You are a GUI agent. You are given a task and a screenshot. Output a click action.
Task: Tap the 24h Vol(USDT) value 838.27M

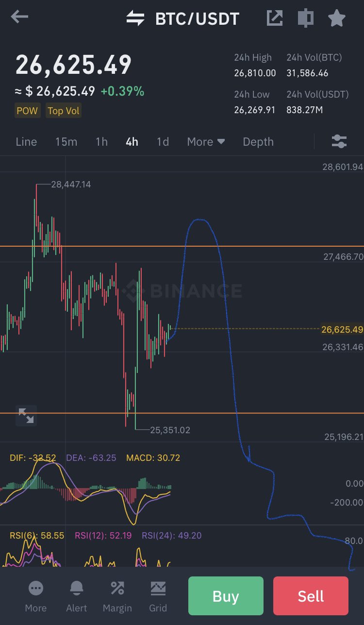[304, 110]
